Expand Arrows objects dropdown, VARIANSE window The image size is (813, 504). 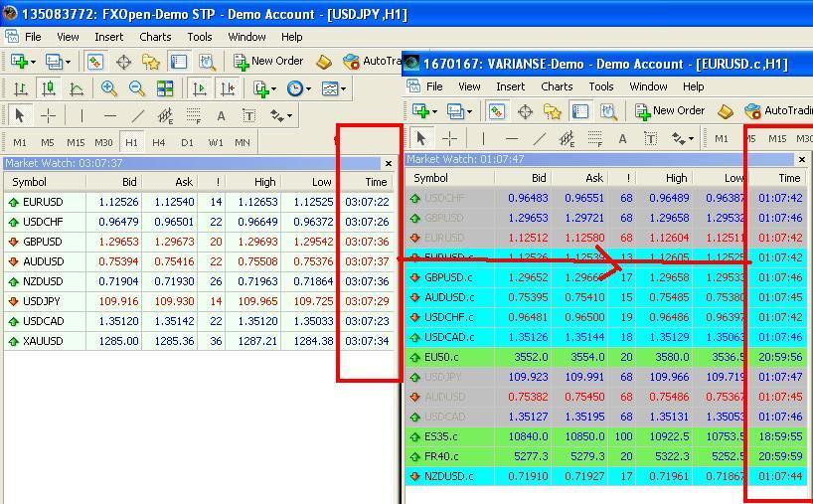tap(691, 139)
